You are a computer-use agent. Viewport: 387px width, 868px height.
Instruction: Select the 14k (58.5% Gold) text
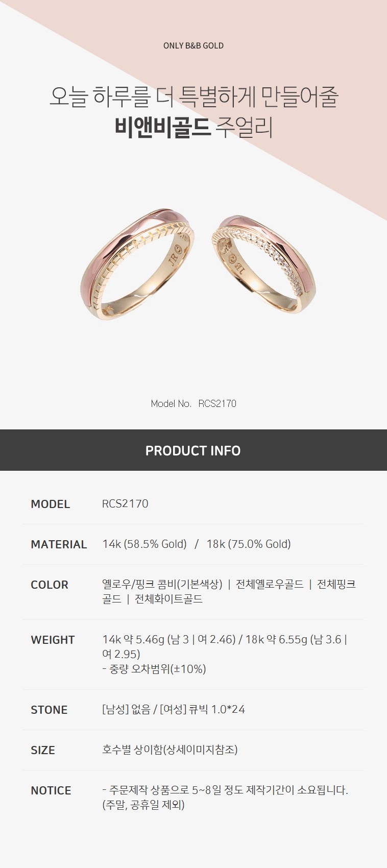144,544
